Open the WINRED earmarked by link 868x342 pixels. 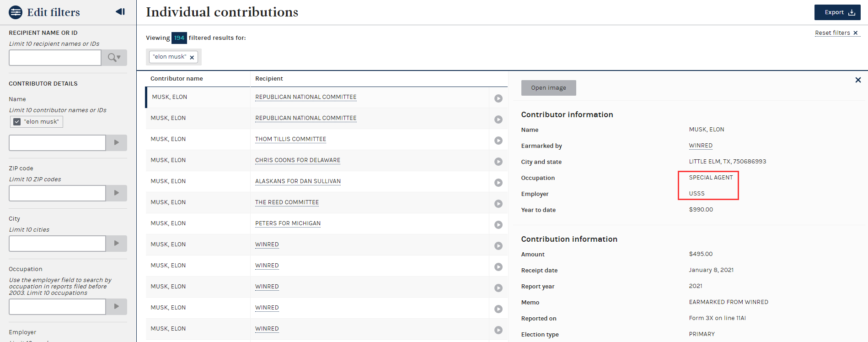700,146
